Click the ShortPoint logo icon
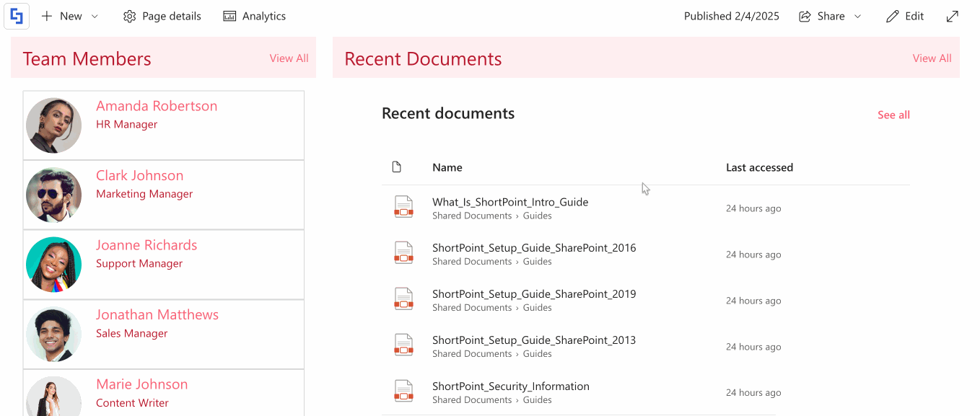980x416 pixels. (x=17, y=16)
